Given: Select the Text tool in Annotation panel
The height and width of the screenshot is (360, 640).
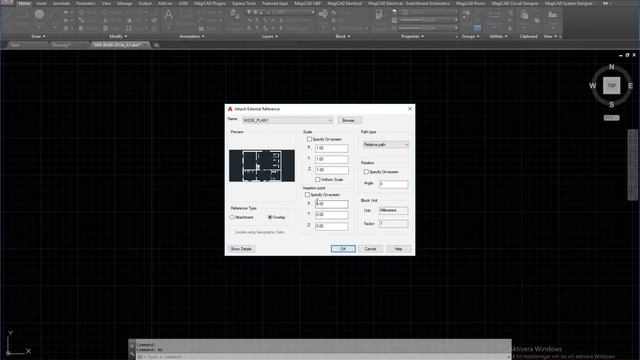Looking at the screenshot, I should [x=168, y=16].
